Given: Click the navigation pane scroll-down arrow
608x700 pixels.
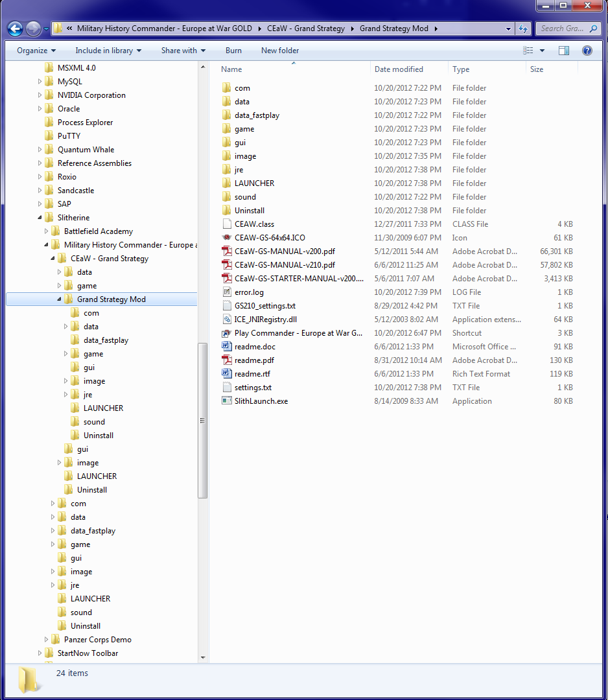Looking at the screenshot, I should coord(203,658).
